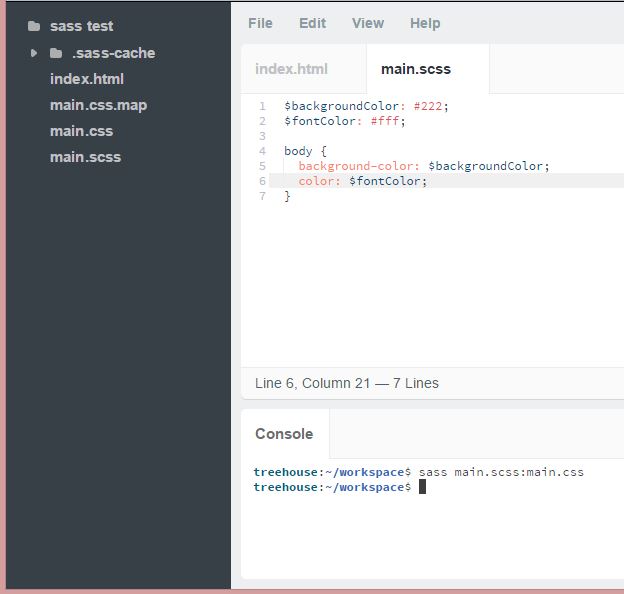Click the sass test root folder icon
Viewport: 624px width, 594px height.
(34, 27)
